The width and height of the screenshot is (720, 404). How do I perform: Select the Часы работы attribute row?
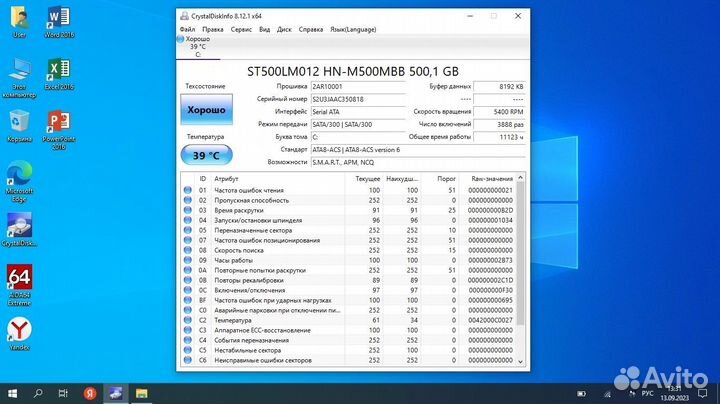click(349, 260)
